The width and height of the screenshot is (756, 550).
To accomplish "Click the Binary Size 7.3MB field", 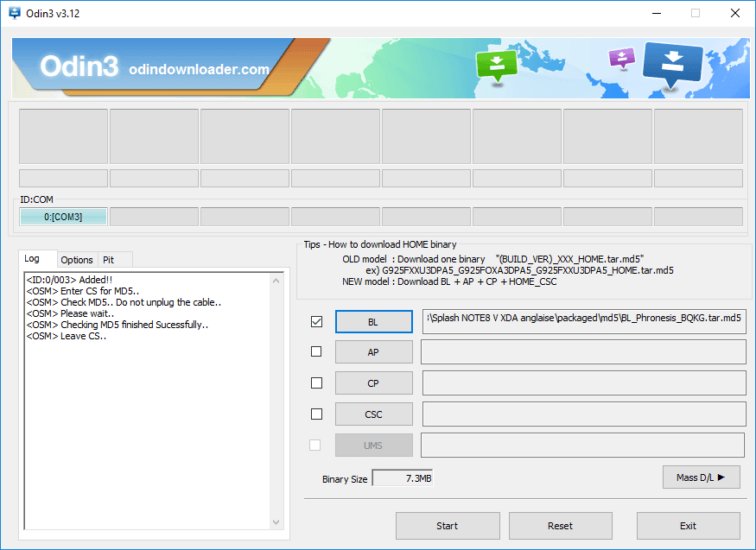I will pos(403,478).
